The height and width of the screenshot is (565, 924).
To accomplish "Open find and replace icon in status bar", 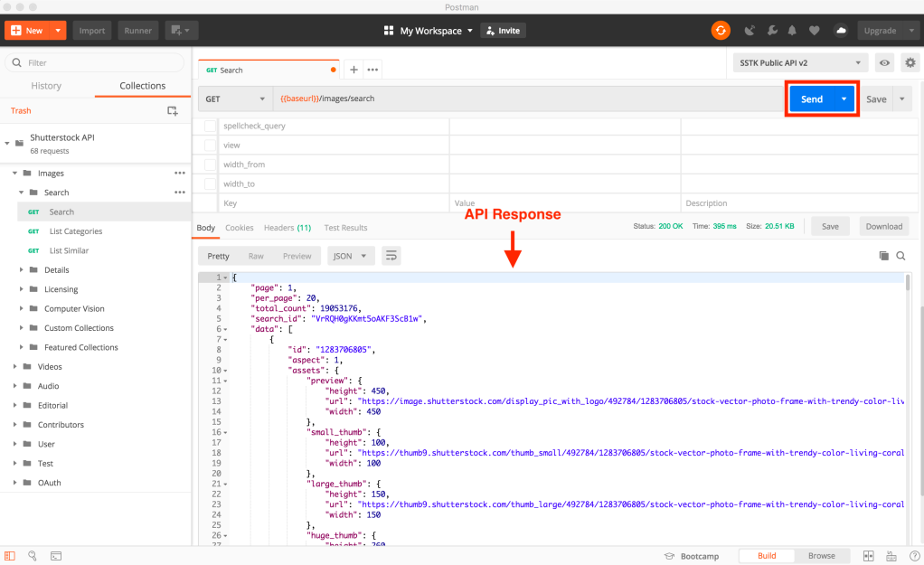I will (33, 556).
